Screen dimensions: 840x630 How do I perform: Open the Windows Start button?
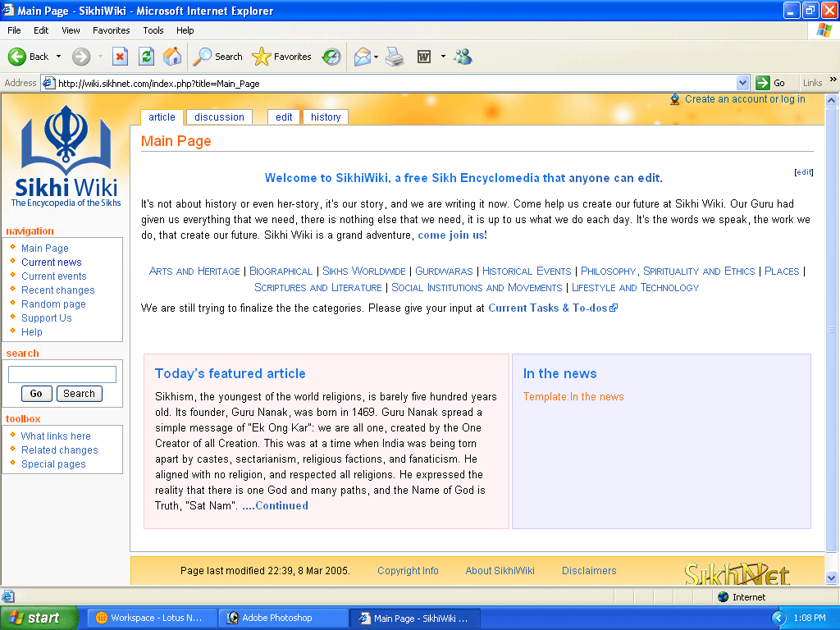coord(39,618)
